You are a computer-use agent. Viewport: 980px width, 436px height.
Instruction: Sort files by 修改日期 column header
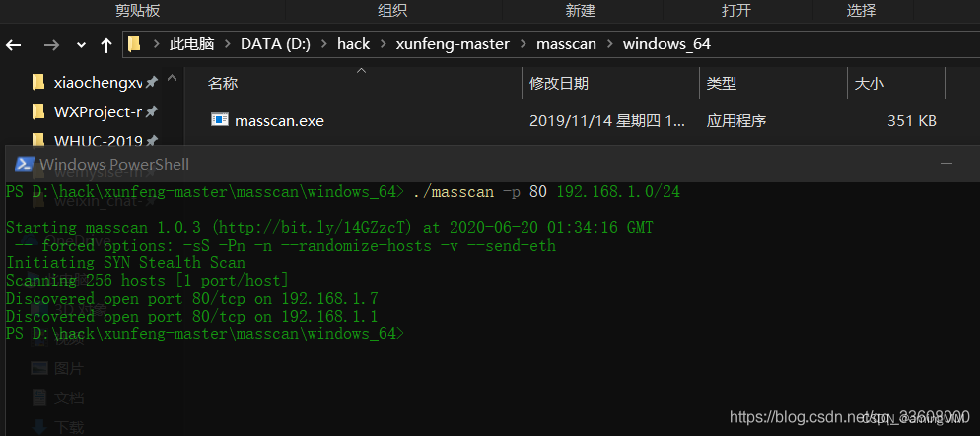pos(559,83)
